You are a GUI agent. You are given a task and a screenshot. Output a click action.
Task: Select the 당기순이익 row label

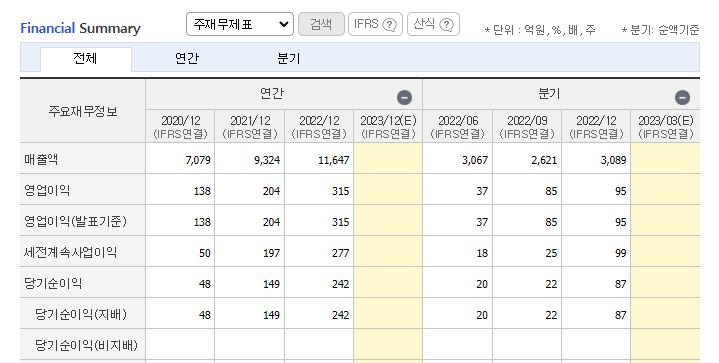click(53, 283)
